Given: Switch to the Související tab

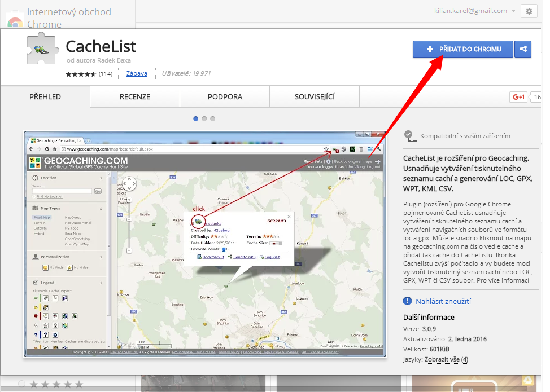Looking at the screenshot, I should point(315,96).
